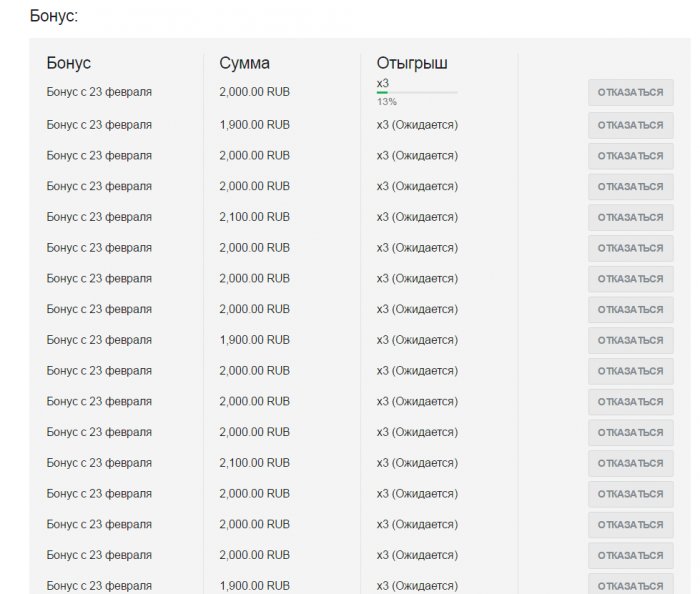Click x3 (Ожидается) in the ninth row
Image resolution: width=700 pixels, height=594 pixels.
(x=417, y=340)
